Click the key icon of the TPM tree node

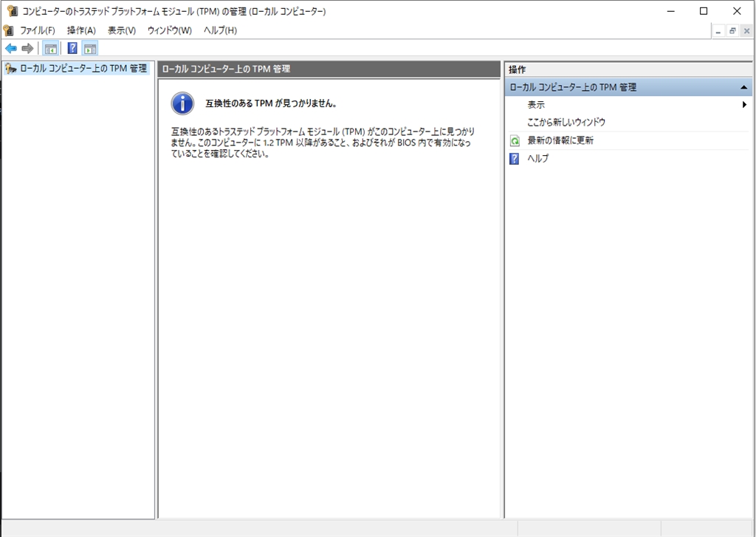point(10,69)
